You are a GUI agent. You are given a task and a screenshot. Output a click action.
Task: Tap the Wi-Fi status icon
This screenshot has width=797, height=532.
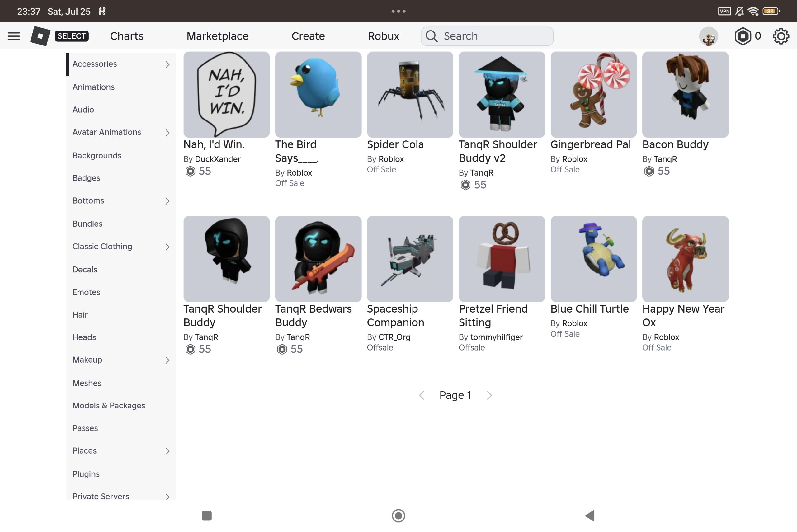[x=753, y=11]
